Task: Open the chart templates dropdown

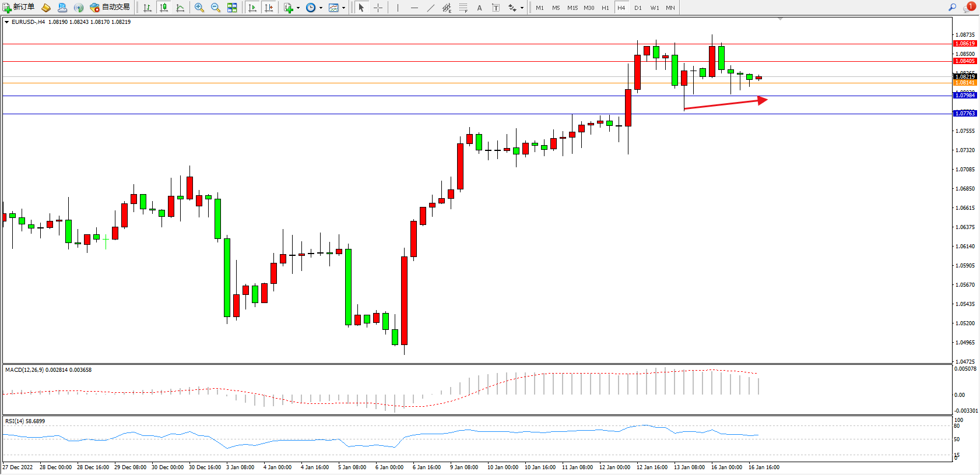Action: click(x=336, y=8)
